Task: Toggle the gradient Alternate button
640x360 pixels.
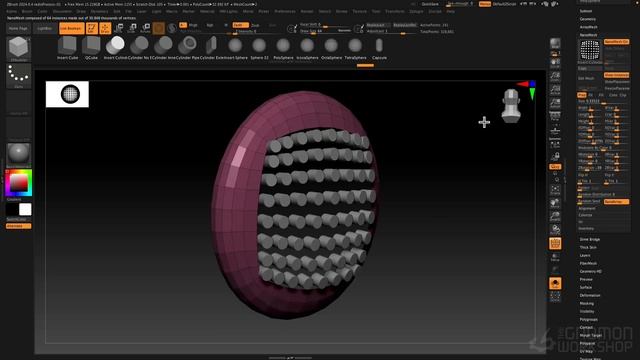Action: [x=18, y=226]
